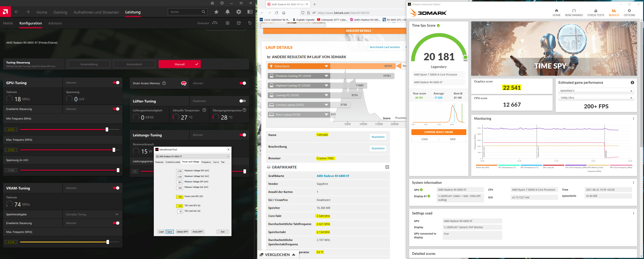This screenshot has height=259, width=644.
Task: Start the Stresstest icon
Action: 215,23
